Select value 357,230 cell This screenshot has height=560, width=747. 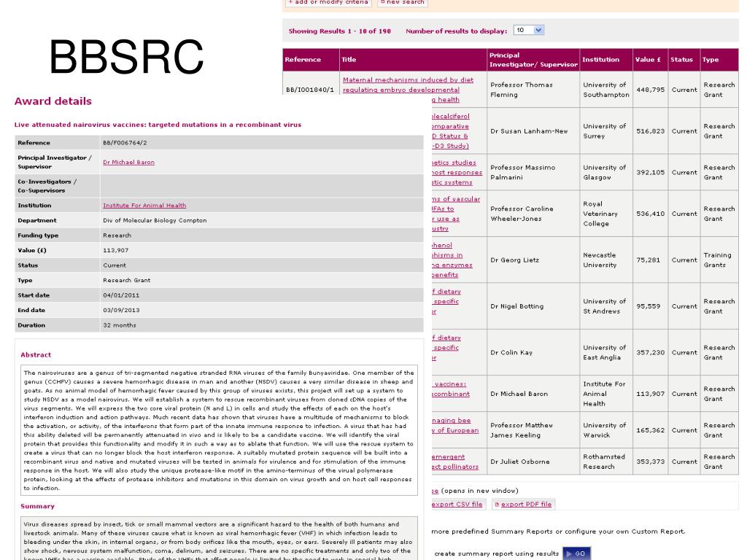tap(650, 352)
